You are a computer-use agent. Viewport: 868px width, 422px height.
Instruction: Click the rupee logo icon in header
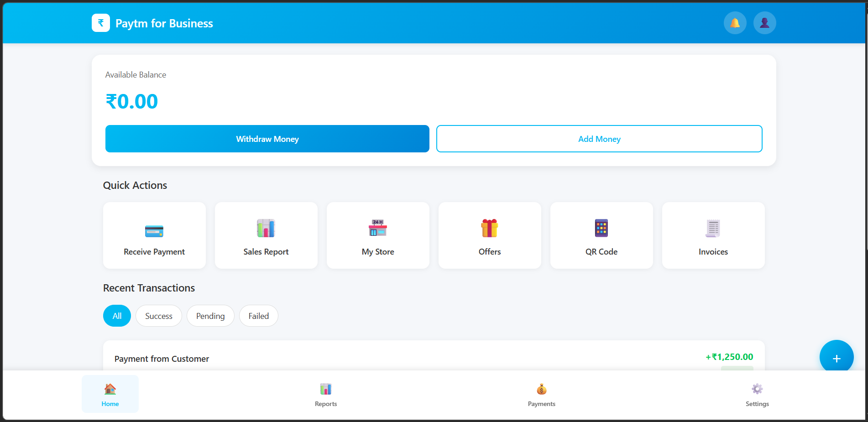click(101, 23)
